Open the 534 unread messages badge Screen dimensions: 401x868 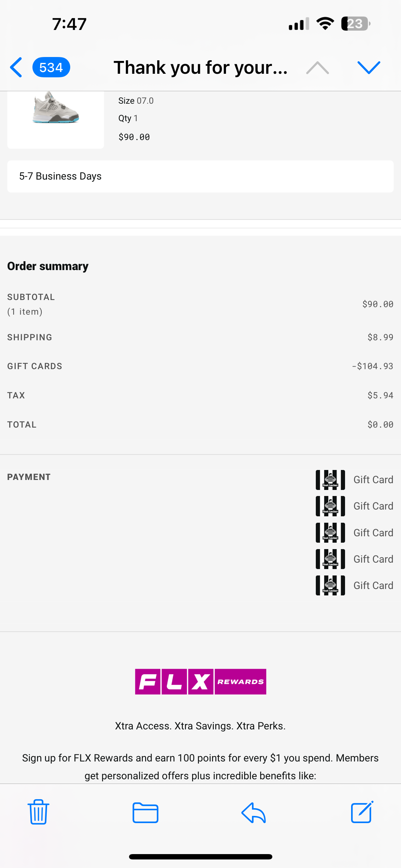(x=51, y=67)
